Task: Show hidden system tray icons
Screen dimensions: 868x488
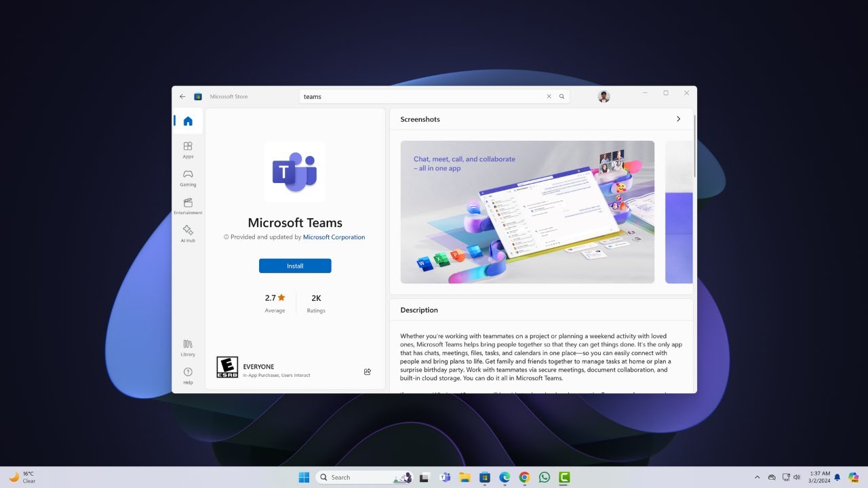Action: [x=757, y=477]
